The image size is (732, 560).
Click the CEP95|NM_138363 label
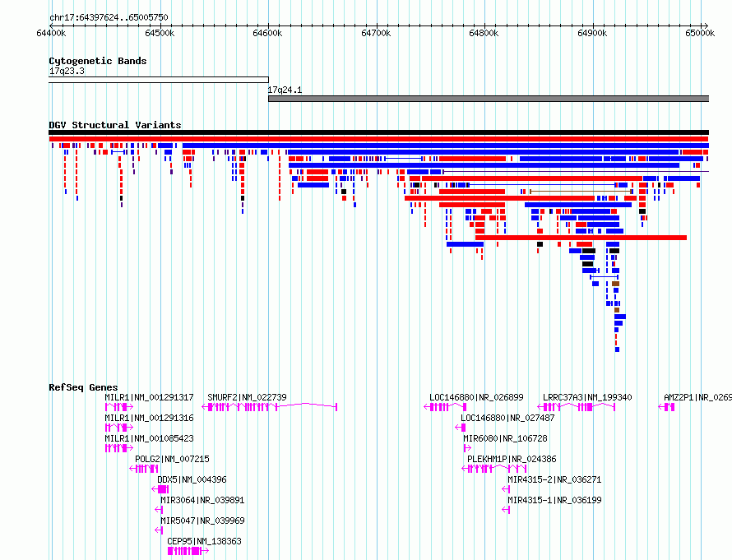(x=205, y=541)
